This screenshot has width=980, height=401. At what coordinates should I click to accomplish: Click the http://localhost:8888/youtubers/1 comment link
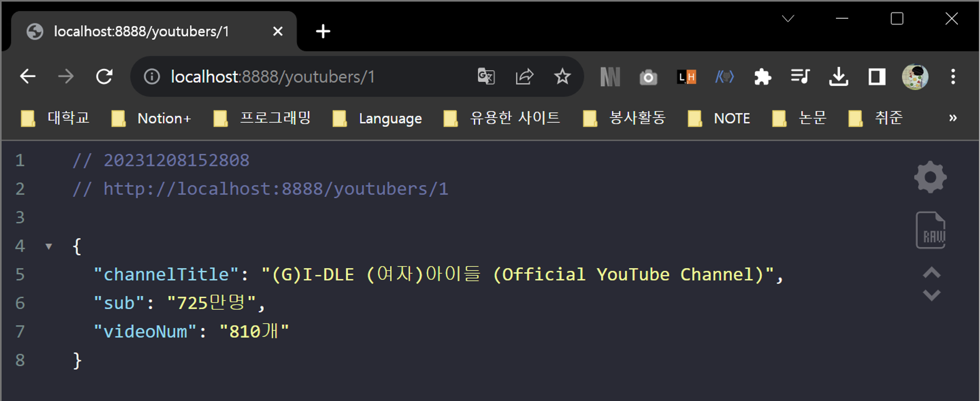(x=275, y=189)
